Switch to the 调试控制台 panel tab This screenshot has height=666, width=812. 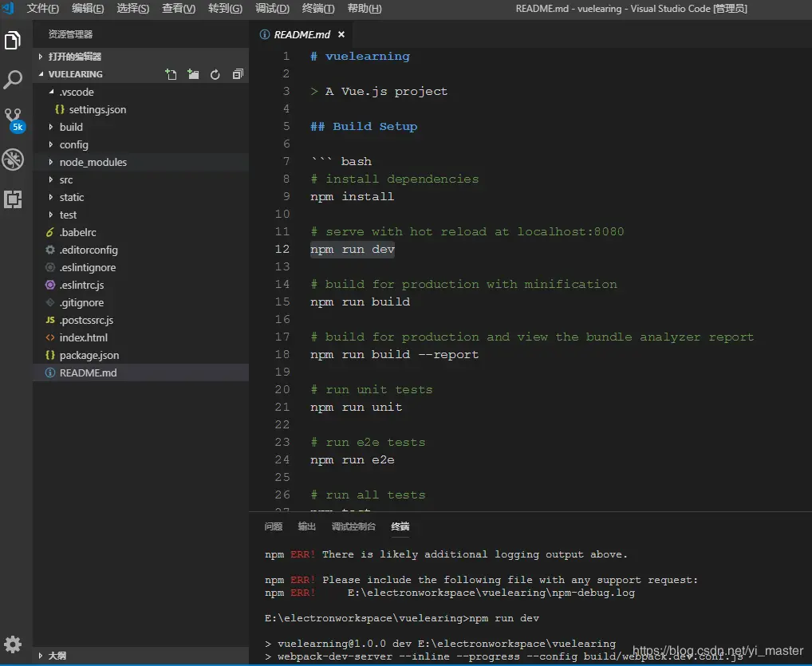[x=353, y=526]
